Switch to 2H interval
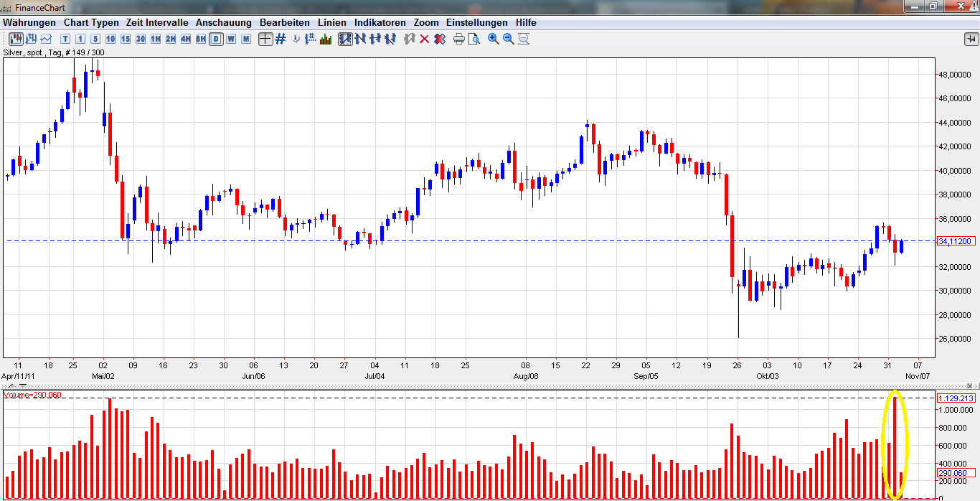This screenshot has height=501, width=980. (x=171, y=39)
